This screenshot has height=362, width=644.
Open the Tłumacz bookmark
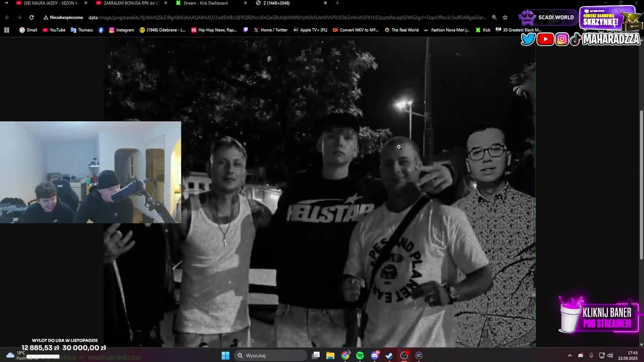[x=82, y=30]
